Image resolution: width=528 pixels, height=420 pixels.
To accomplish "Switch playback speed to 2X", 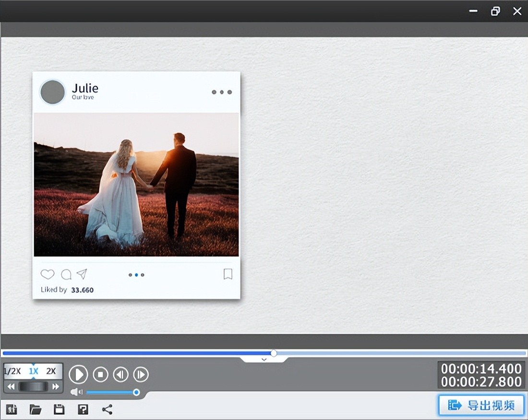I will coord(51,371).
